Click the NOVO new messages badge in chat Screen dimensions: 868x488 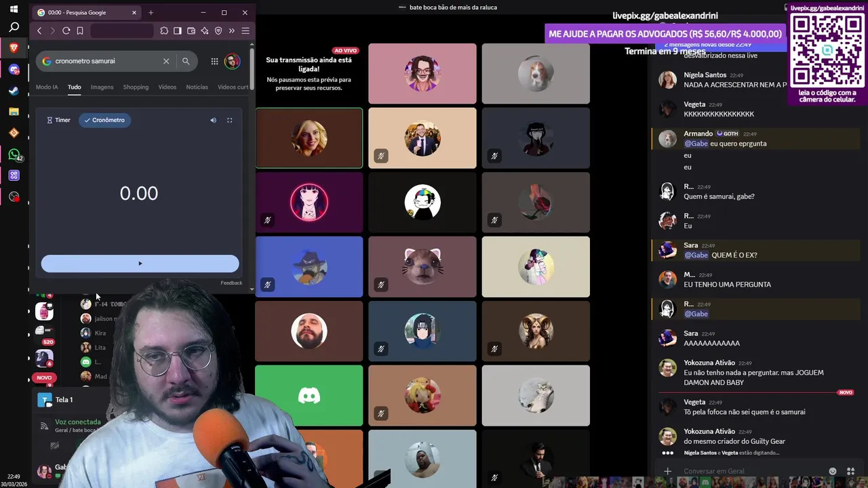(x=846, y=392)
